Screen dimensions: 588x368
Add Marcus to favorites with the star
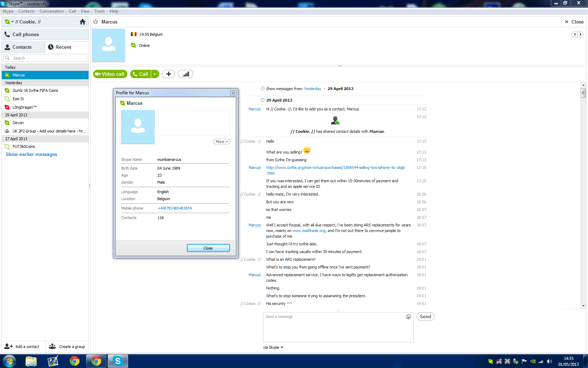coord(96,22)
